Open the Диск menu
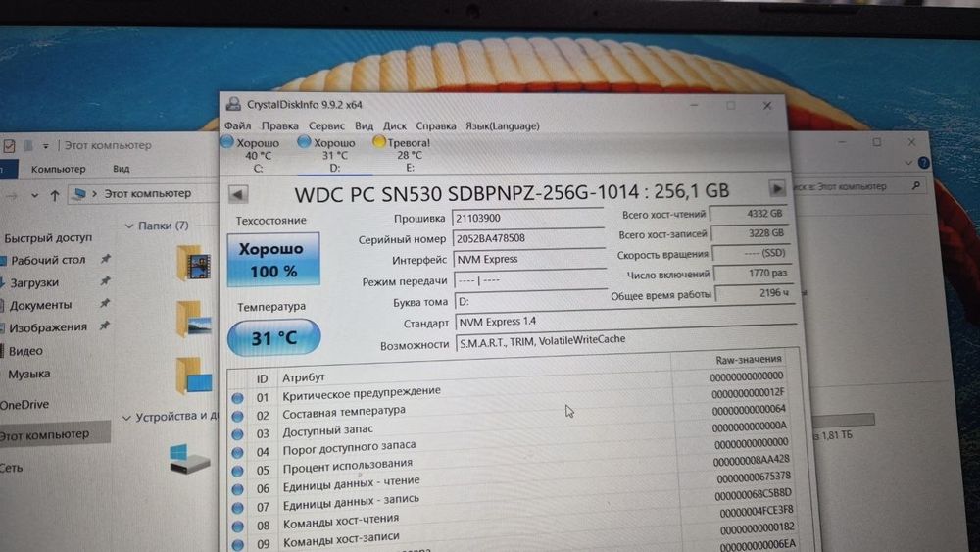The image size is (980, 552). click(394, 125)
